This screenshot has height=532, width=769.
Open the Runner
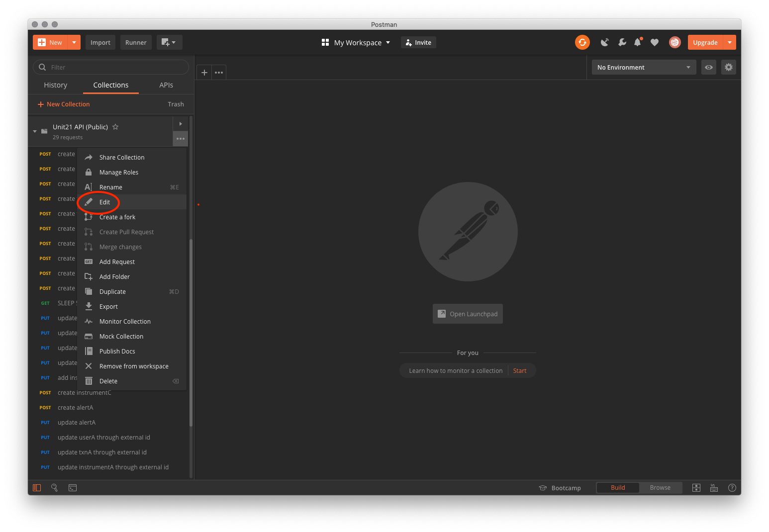(x=136, y=42)
